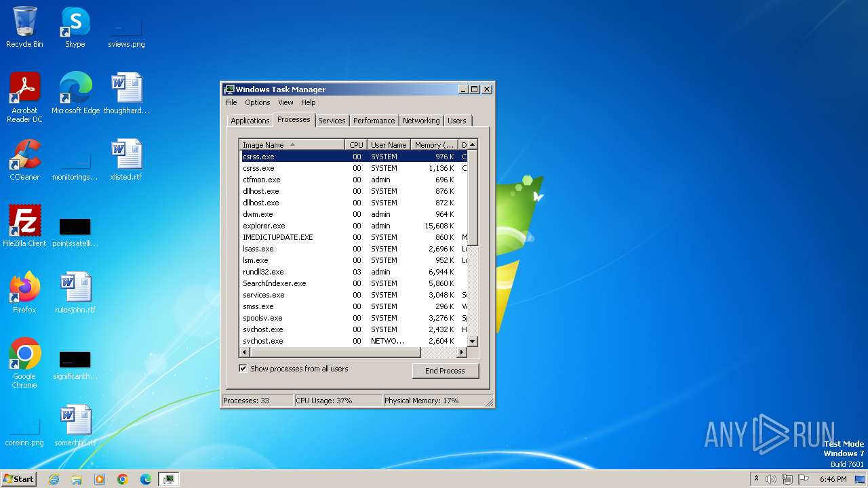
Task: Switch to the Applications tab
Action: [250, 121]
